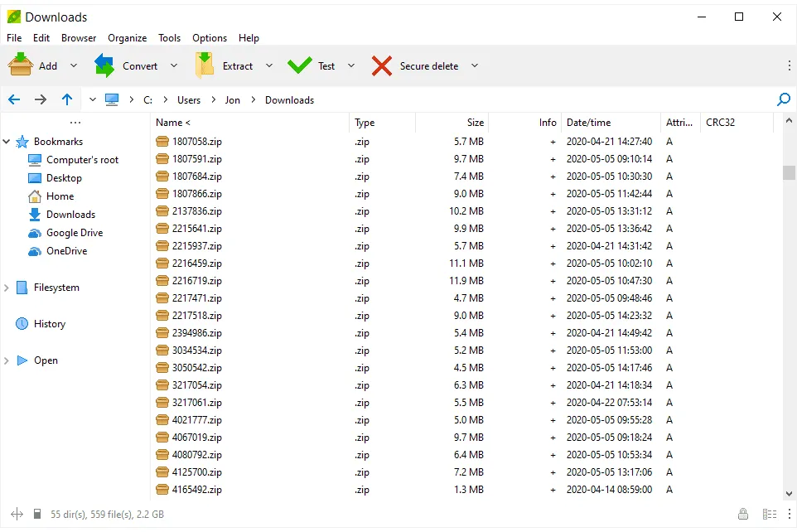Click the status bar drive icon
The height and width of the screenshot is (532, 797).
tap(37, 515)
